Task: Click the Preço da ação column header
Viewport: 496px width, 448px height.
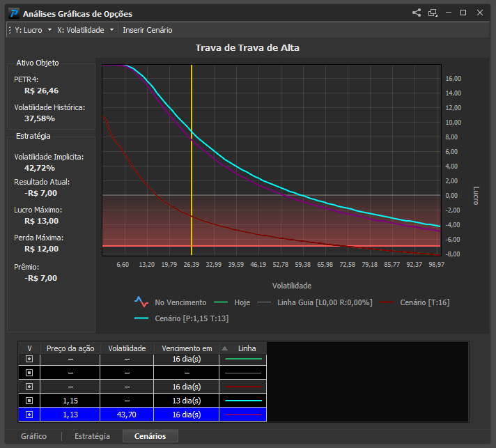Action: click(x=70, y=348)
